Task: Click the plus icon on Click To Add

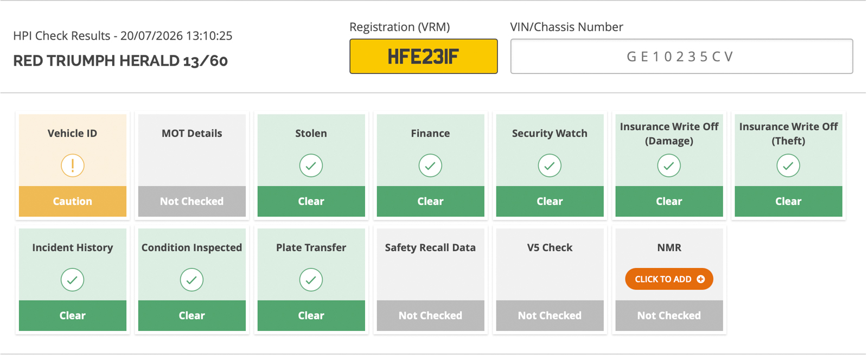Action: (x=701, y=279)
